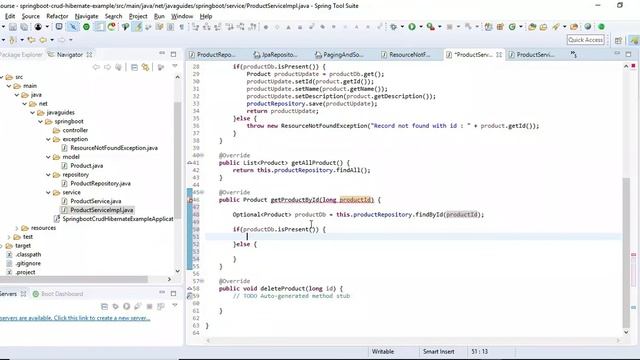Toggle Block Selection Mode in the toolbar
Image resolution: width=640 pixels, height=360 pixels.
click(x=171, y=27)
